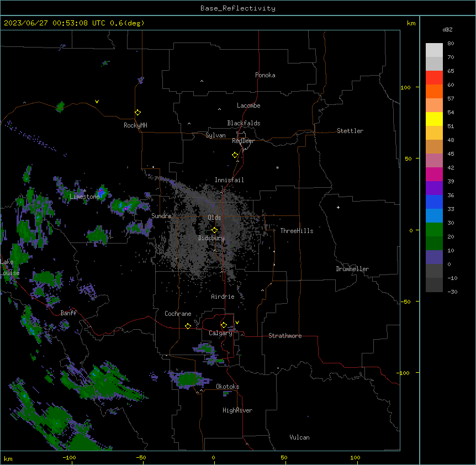Click the 0 tick on the bottom axis
The image size is (476, 465).
pyautogui.click(x=213, y=457)
